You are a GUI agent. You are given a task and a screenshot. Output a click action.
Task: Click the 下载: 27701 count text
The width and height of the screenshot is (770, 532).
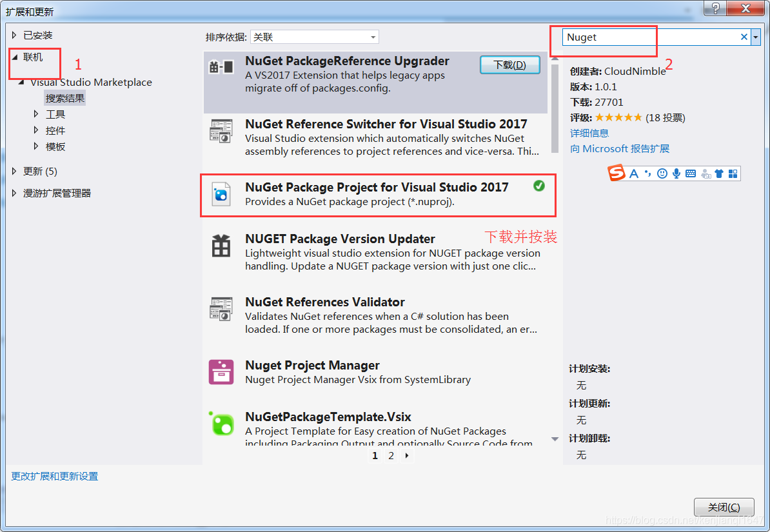click(x=597, y=102)
